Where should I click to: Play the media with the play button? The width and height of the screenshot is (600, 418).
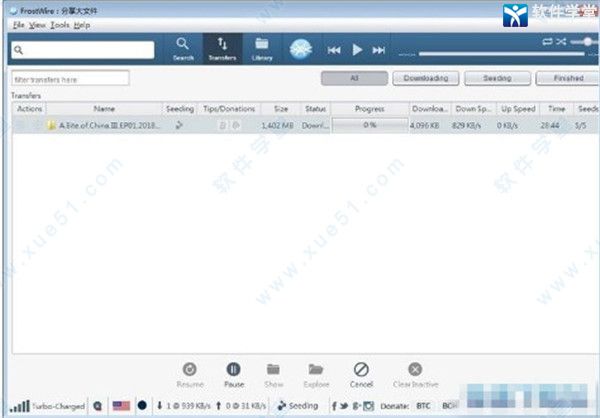(x=356, y=49)
